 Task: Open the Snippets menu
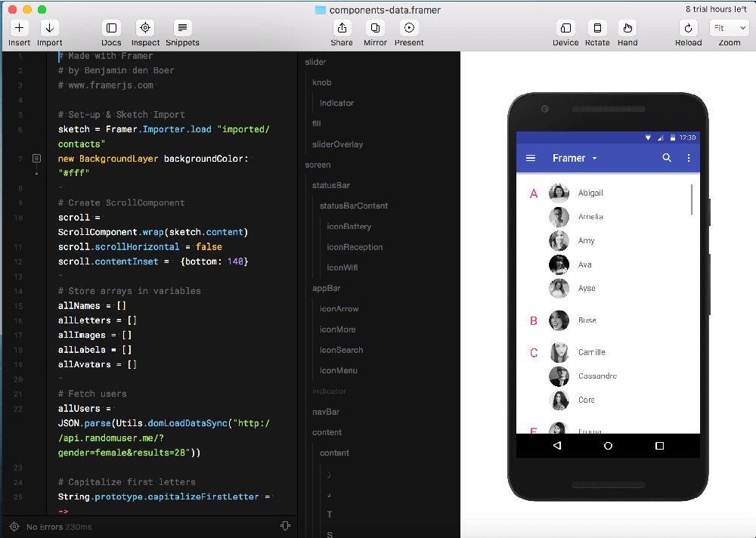tap(182, 28)
